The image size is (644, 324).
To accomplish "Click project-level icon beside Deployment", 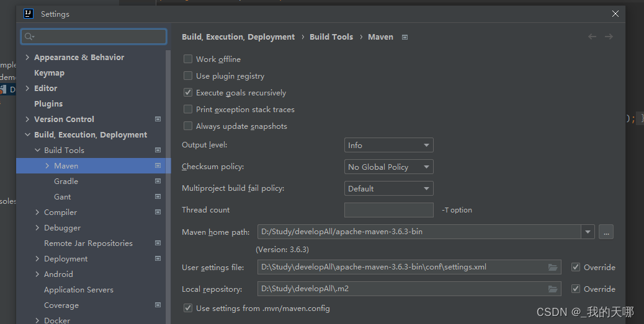I will (158, 258).
